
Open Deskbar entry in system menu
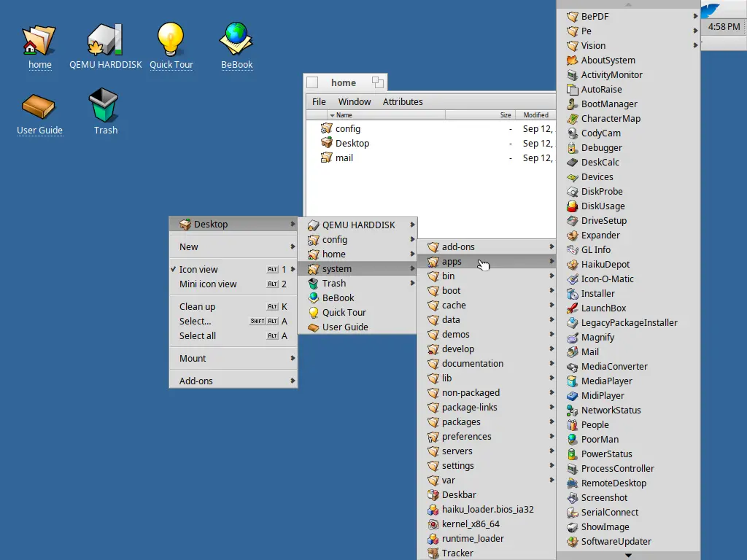coord(487,495)
